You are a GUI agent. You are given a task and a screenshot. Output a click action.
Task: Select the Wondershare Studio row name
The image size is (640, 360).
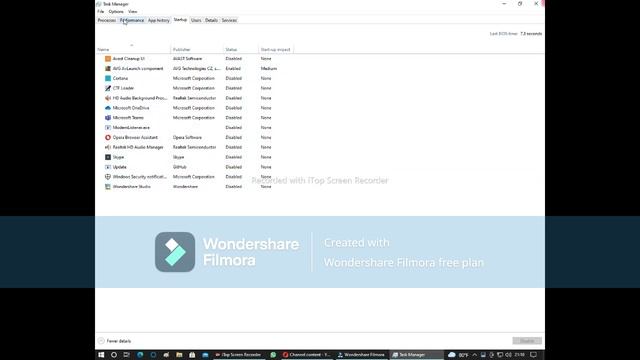(x=132, y=187)
